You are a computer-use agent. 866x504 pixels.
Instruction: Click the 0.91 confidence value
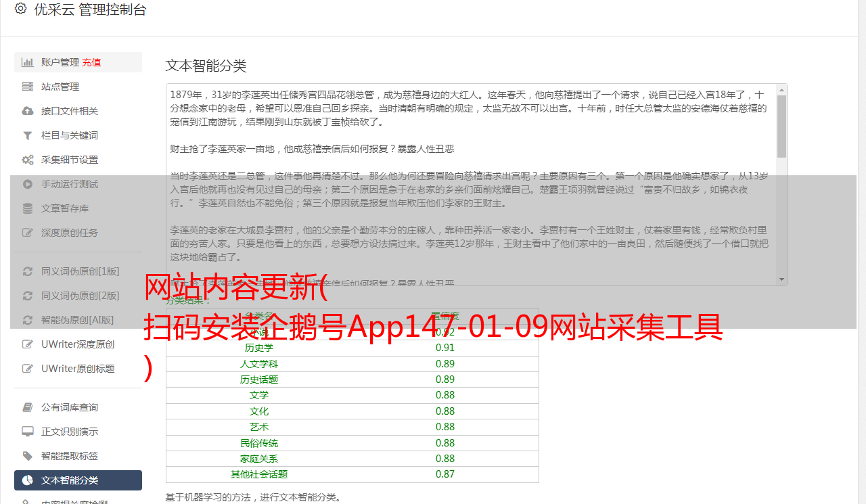tap(445, 348)
